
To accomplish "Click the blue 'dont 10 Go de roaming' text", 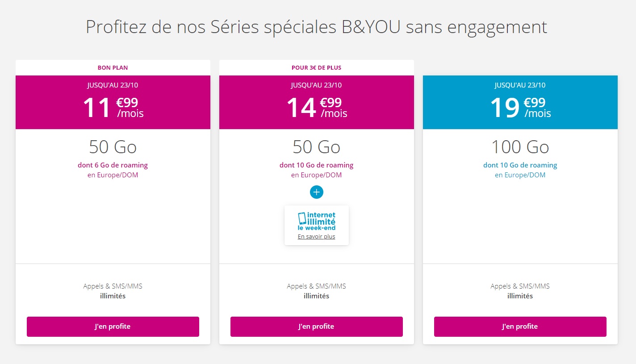I will [520, 165].
